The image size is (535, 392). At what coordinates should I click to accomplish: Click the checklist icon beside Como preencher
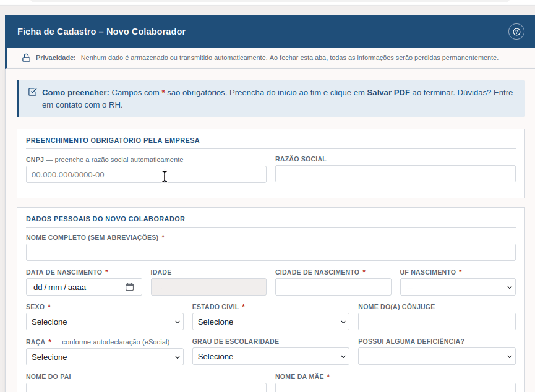point(32,92)
